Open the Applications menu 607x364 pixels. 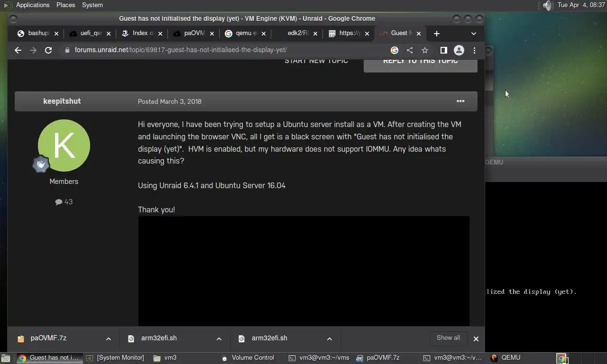(33, 5)
